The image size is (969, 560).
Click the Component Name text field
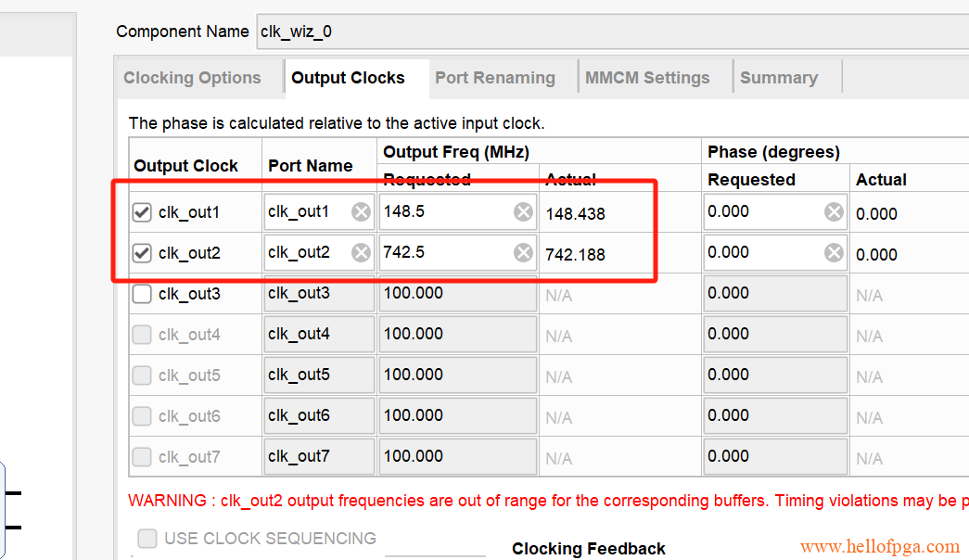(612, 32)
